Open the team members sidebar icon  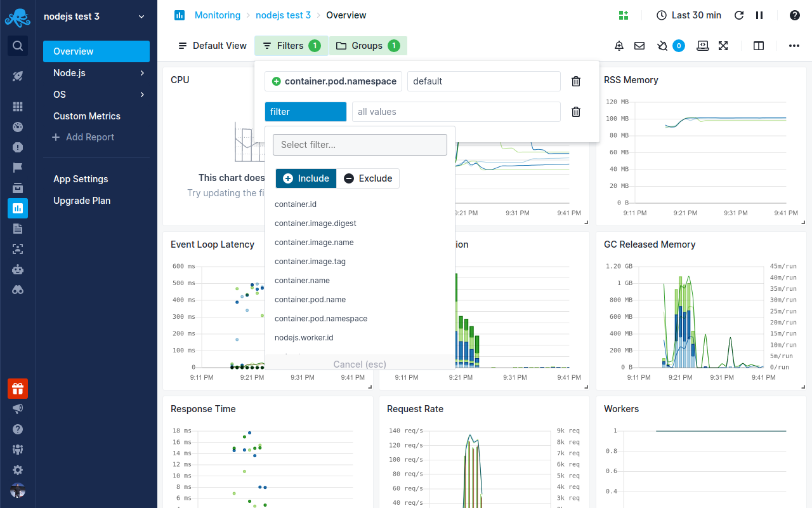tap(18, 450)
